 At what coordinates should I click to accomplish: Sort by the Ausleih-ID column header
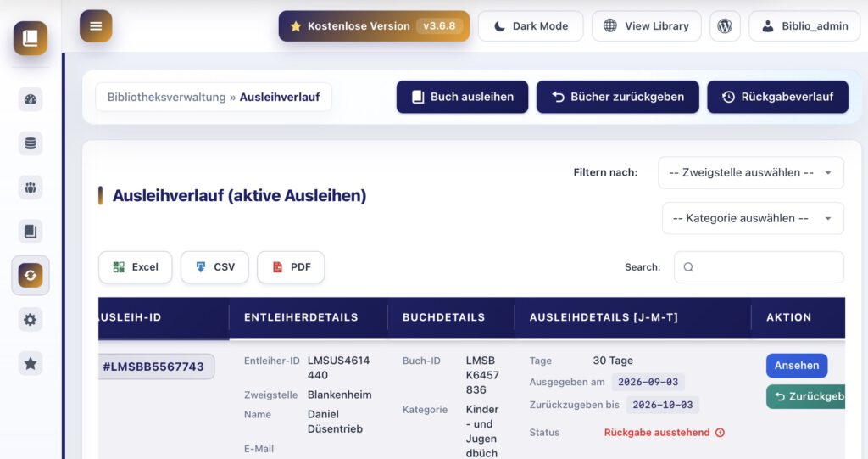pos(164,317)
